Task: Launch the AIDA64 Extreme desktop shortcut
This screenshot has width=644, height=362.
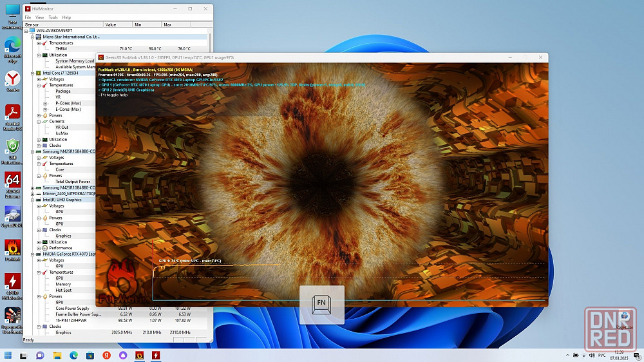Action: 12,185
